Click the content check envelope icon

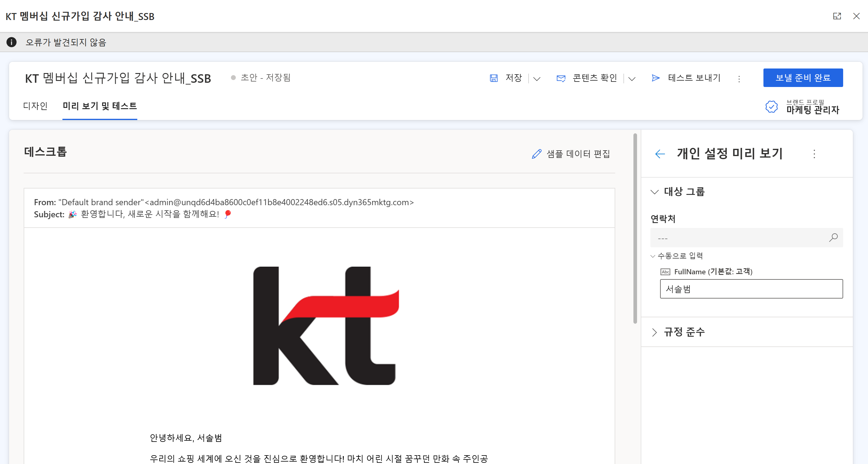pyautogui.click(x=561, y=78)
